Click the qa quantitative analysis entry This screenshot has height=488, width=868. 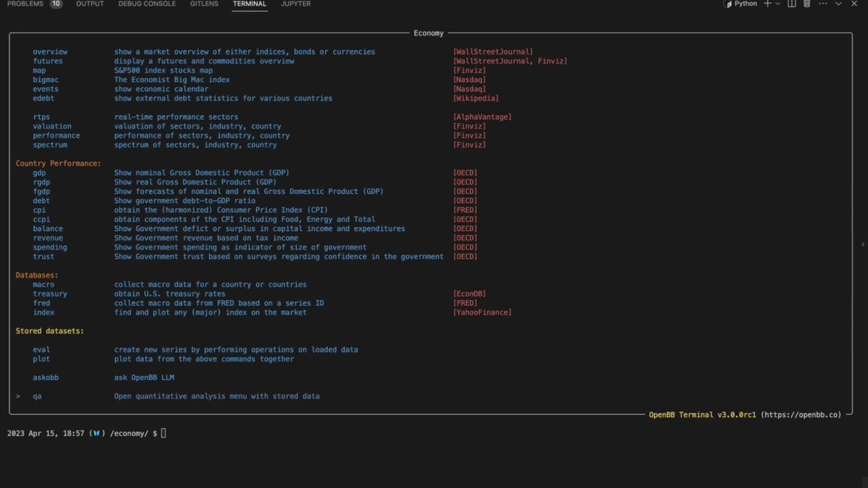37,395
